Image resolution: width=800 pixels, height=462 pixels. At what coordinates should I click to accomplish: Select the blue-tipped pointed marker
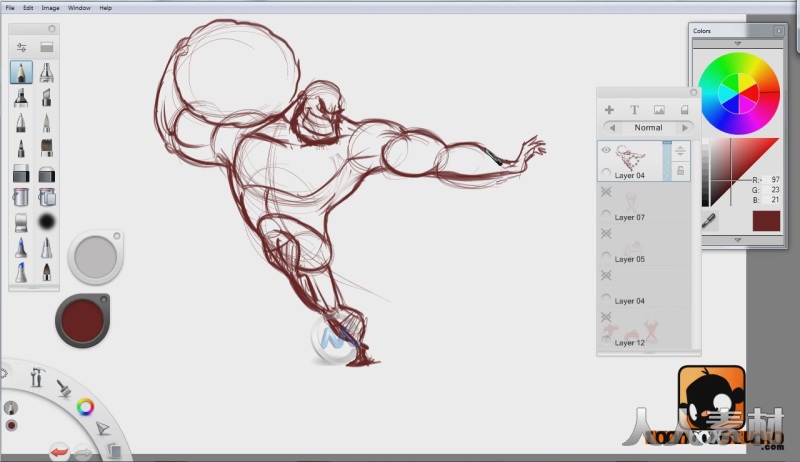point(21,247)
